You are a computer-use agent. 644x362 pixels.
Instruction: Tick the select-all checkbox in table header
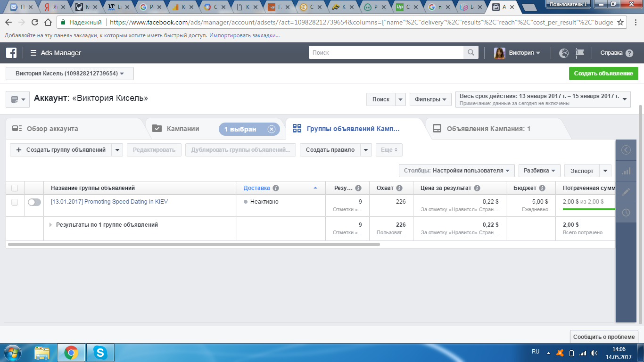tap(15, 188)
